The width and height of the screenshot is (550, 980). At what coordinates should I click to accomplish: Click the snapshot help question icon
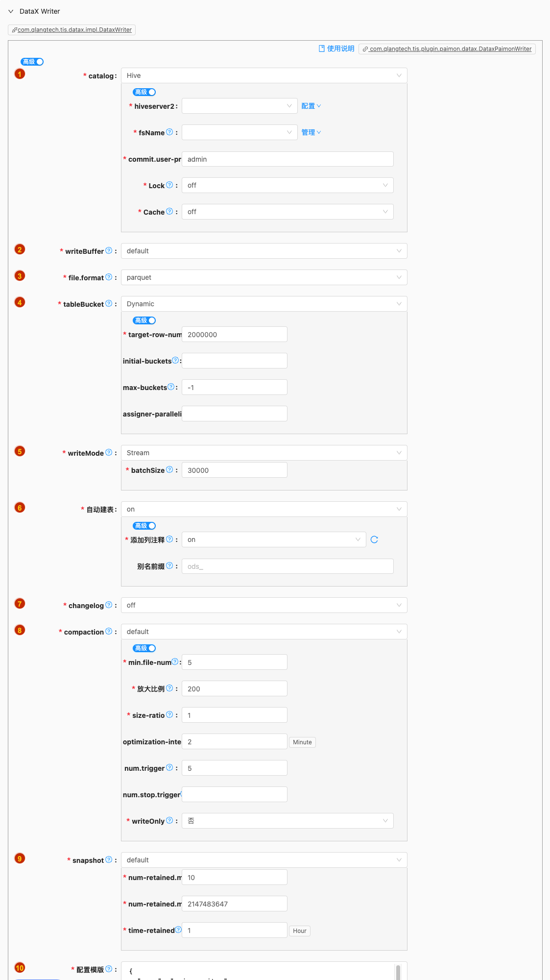(x=109, y=859)
